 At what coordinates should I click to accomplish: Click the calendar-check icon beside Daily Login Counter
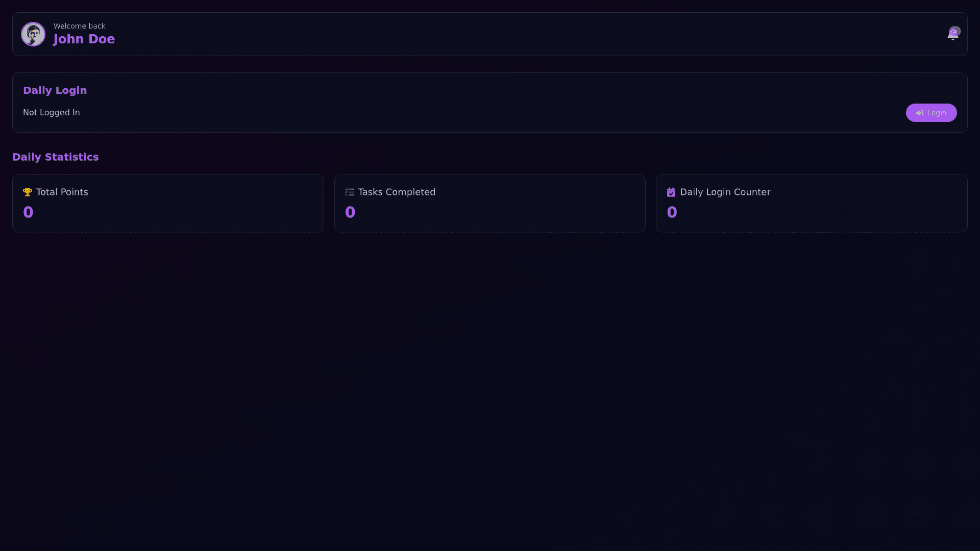point(671,192)
